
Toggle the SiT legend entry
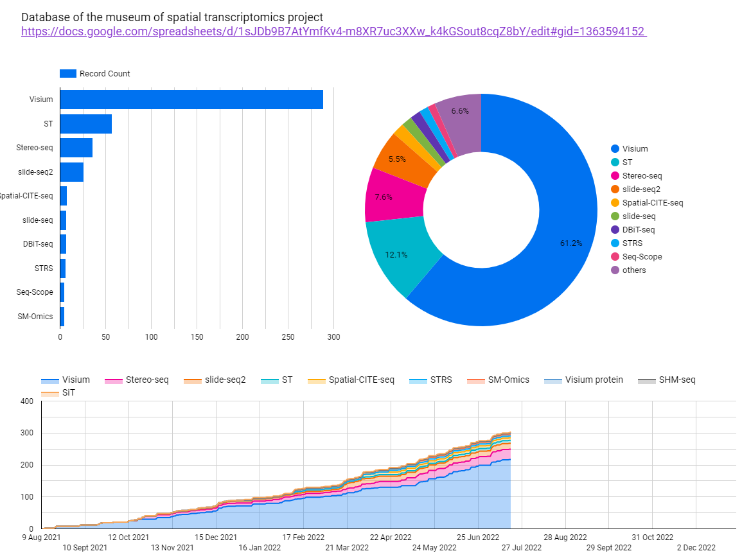[x=64, y=392]
